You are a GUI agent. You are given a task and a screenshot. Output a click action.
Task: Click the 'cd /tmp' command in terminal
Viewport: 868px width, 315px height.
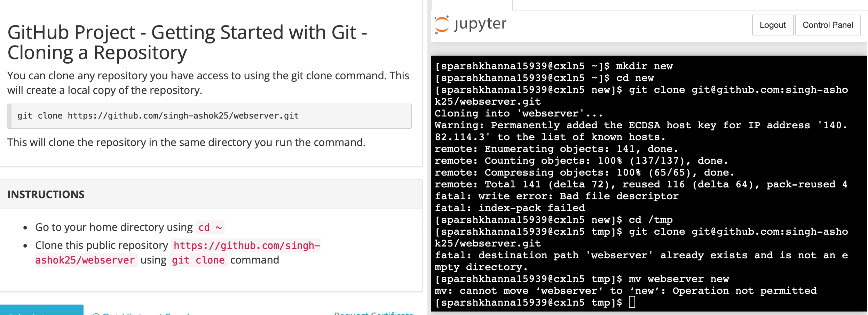tap(650, 220)
